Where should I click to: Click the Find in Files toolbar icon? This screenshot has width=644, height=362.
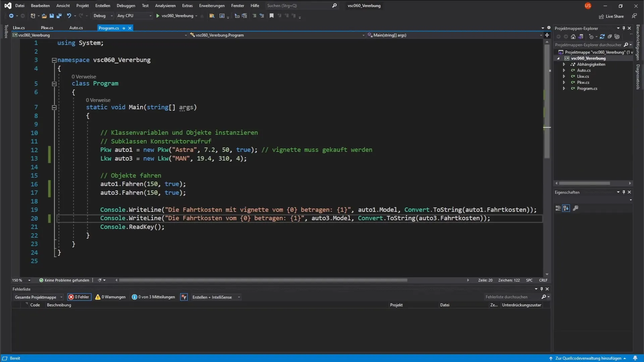212,16
